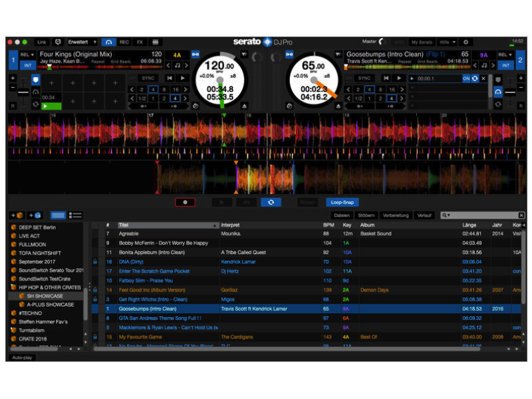532x399 pixels.
Task: Enable SYNC on deck 2
Action: coord(364,78)
